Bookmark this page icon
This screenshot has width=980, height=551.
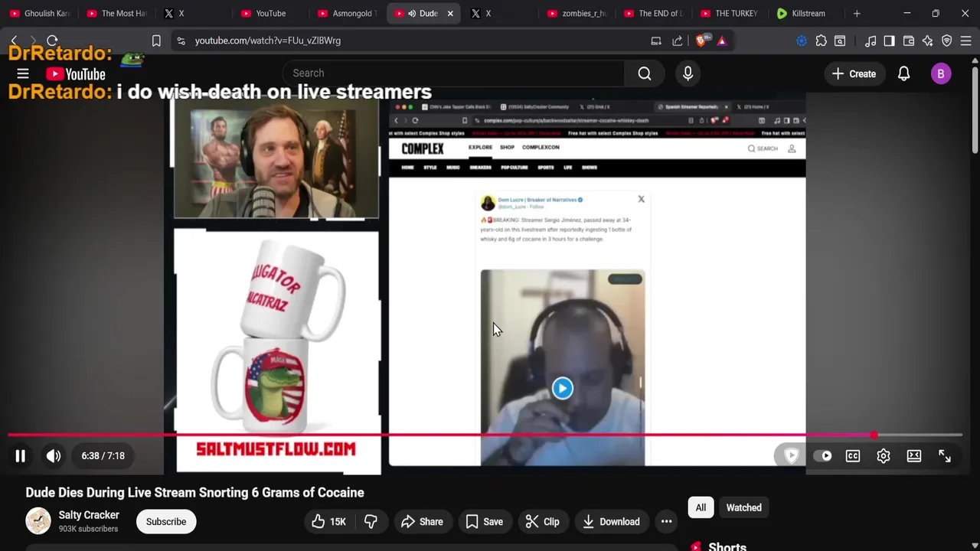(156, 41)
